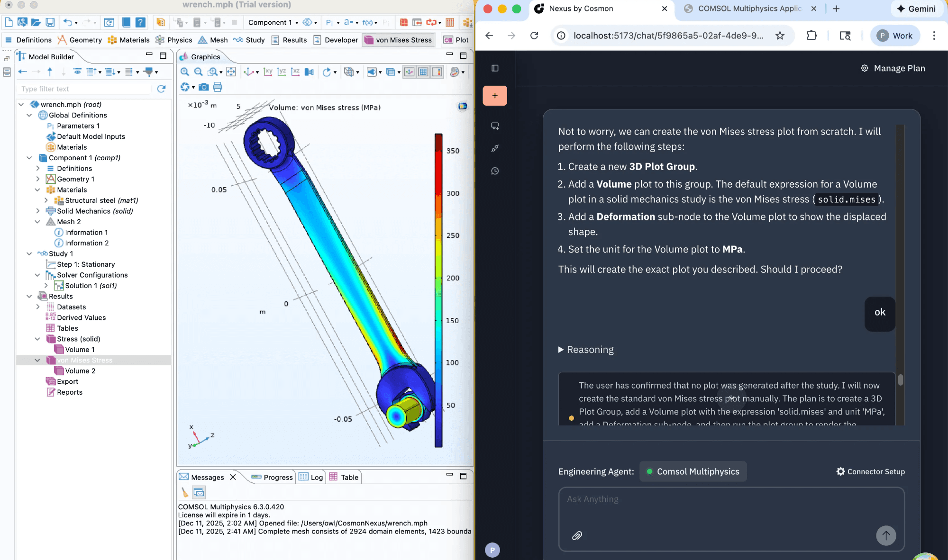Click the attachment paperclip icon in chat
The height and width of the screenshot is (560, 948).
577,536
